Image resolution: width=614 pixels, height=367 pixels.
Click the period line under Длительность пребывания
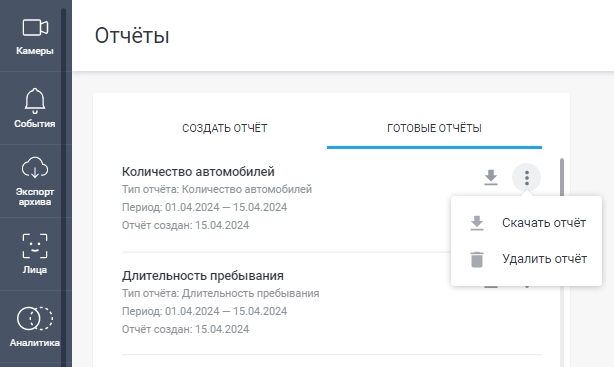click(204, 311)
